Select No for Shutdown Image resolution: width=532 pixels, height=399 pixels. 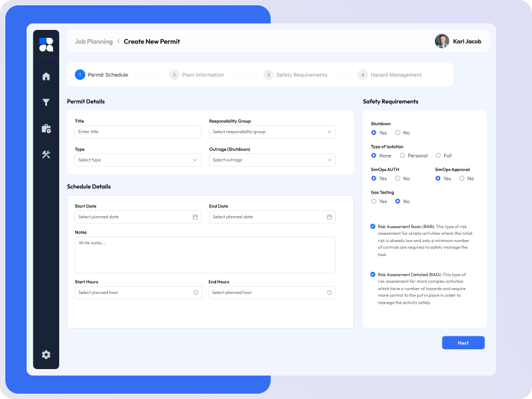click(398, 132)
